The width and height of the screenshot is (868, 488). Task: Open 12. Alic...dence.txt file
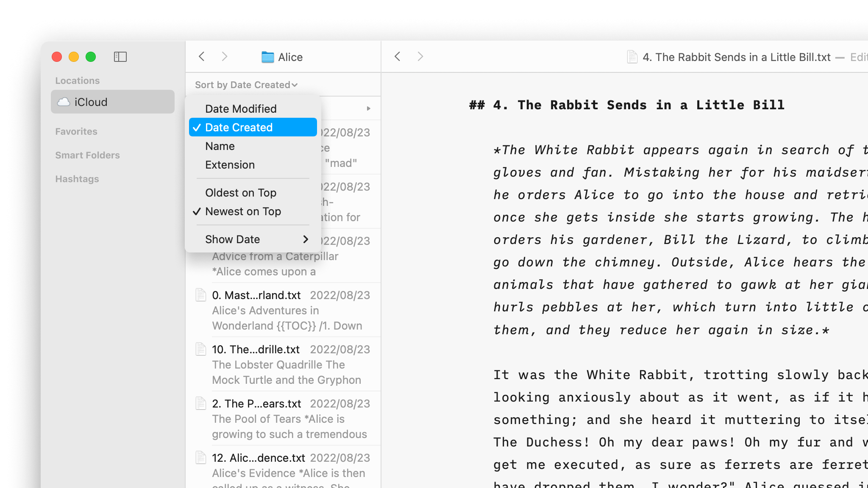pyautogui.click(x=283, y=467)
